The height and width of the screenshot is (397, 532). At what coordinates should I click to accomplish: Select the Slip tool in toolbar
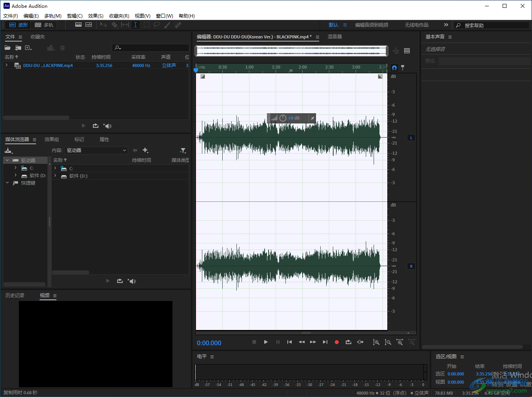coord(125,25)
